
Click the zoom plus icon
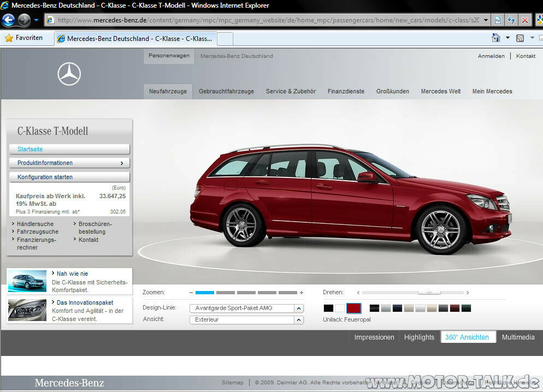302,293
